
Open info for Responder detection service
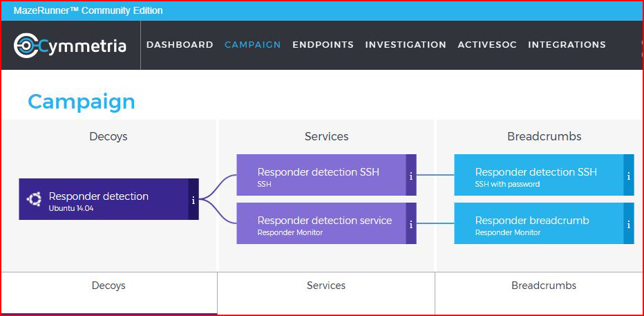(411, 223)
